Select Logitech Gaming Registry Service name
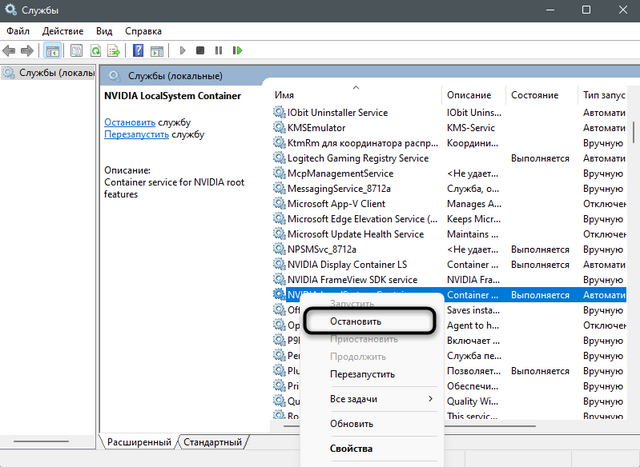Viewport: 640px width, 467px height. coord(358,158)
